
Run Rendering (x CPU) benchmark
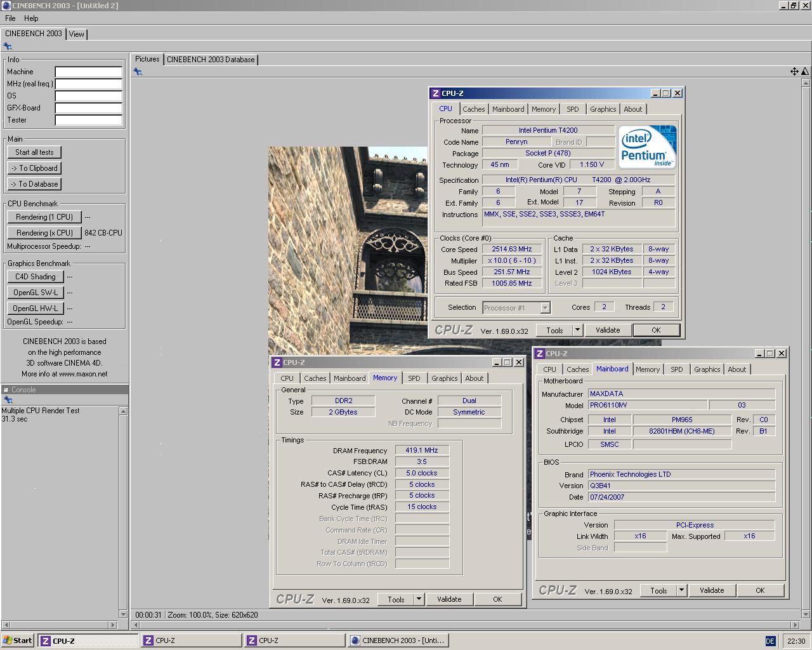(x=44, y=233)
